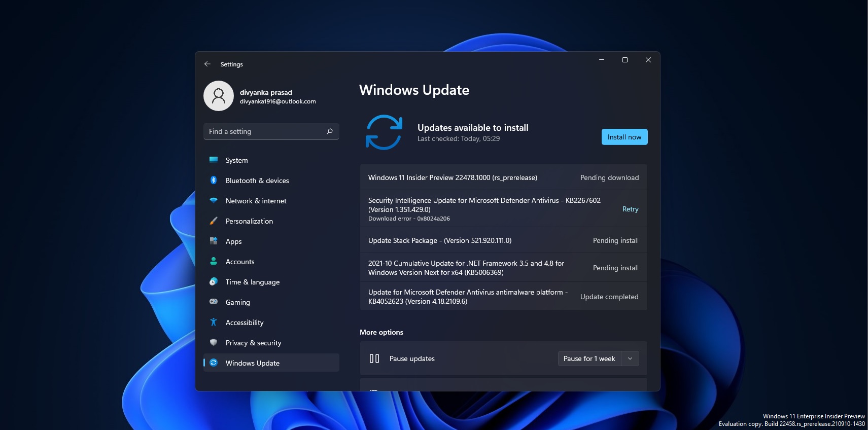Go to Network & internet settings

(271, 201)
